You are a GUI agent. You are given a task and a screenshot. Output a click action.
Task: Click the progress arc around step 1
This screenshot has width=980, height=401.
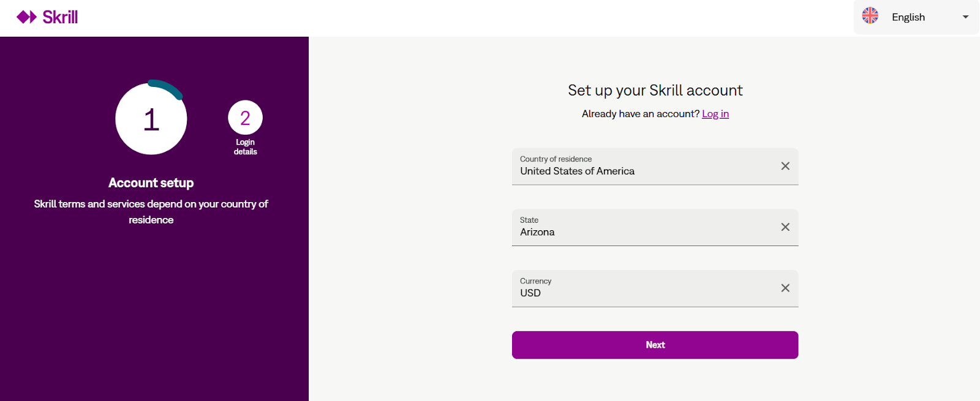pos(167,88)
